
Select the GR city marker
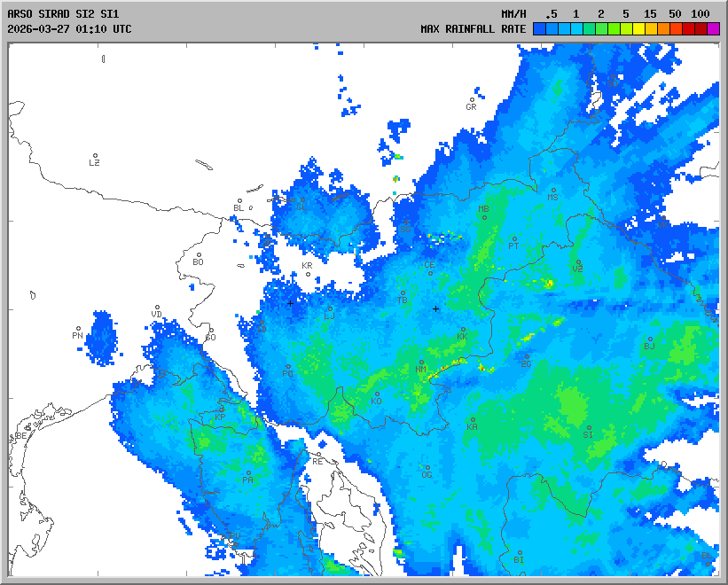point(473,100)
